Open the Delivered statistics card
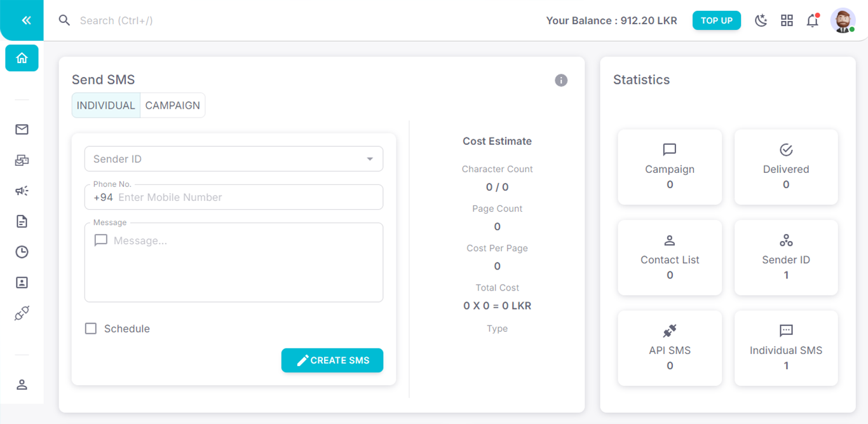This screenshot has width=868, height=424. tap(786, 167)
